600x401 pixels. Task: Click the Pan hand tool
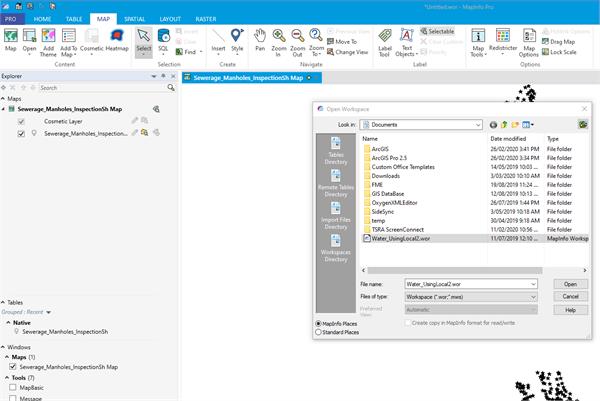tap(260, 41)
